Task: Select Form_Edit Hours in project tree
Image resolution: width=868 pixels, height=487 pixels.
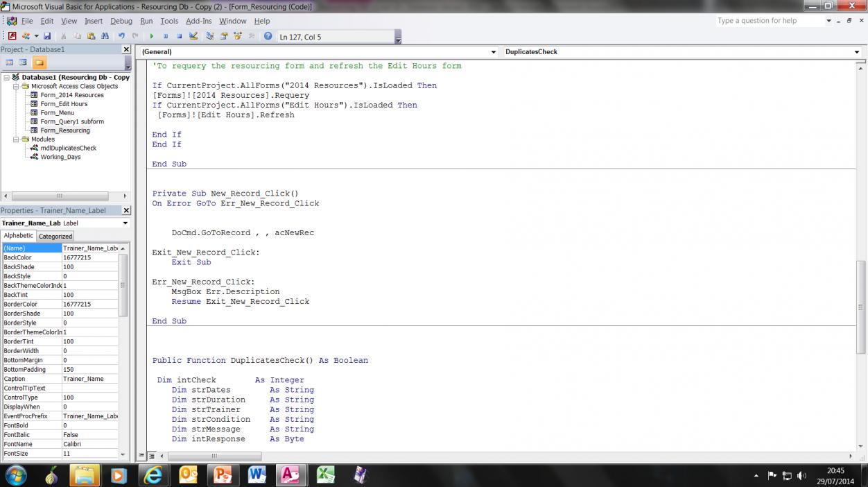Action: [x=64, y=104]
